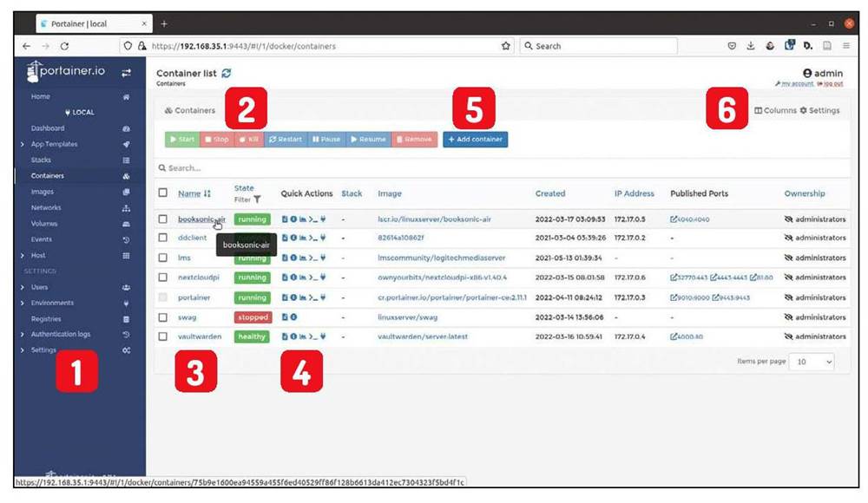Open Networks in sidebar
868x503 pixels.
46,207
